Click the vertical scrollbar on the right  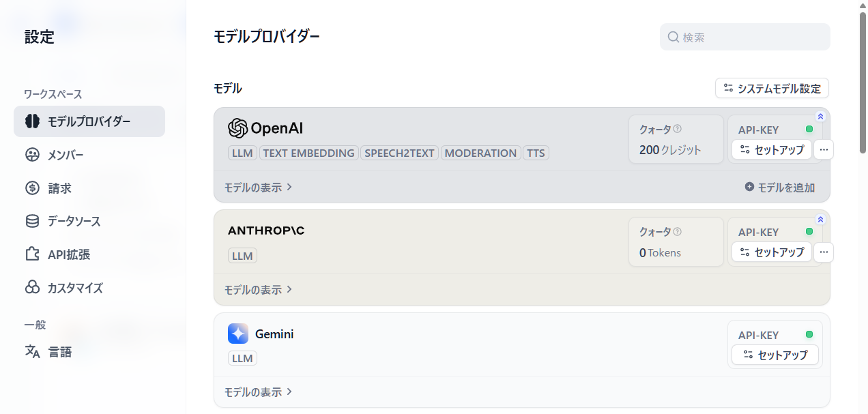(x=863, y=82)
